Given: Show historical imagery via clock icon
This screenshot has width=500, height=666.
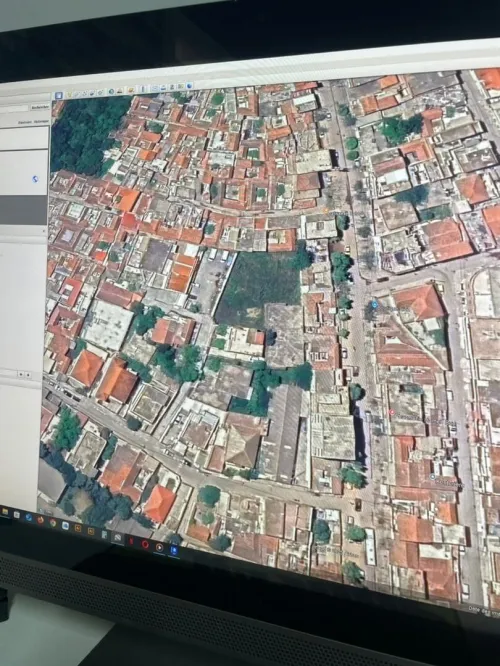Looking at the screenshot, I should (x=111, y=91).
